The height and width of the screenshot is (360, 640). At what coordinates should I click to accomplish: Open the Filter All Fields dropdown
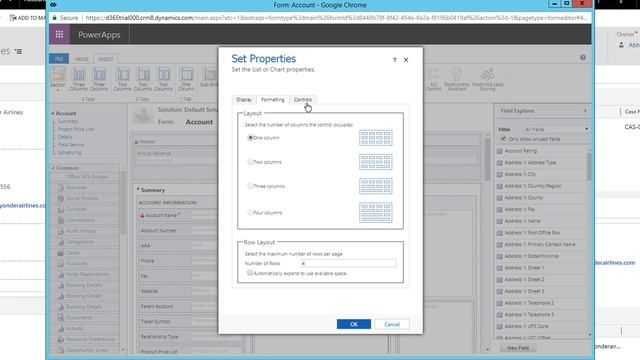(557, 129)
